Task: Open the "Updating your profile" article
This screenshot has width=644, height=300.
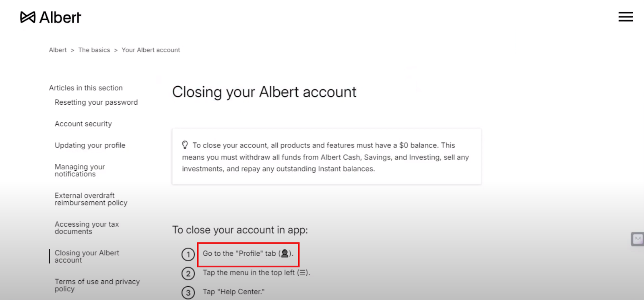Action: point(90,145)
